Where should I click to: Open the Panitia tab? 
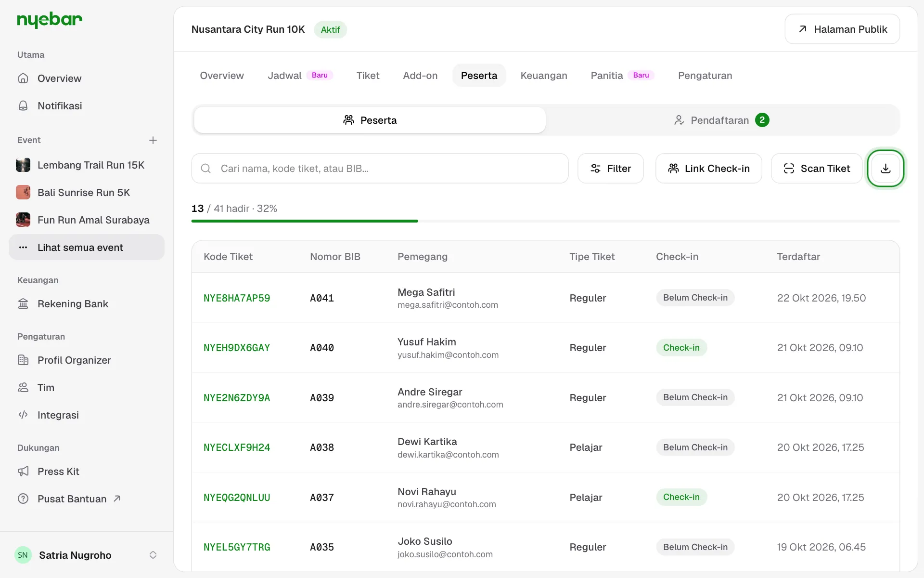point(622,76)
